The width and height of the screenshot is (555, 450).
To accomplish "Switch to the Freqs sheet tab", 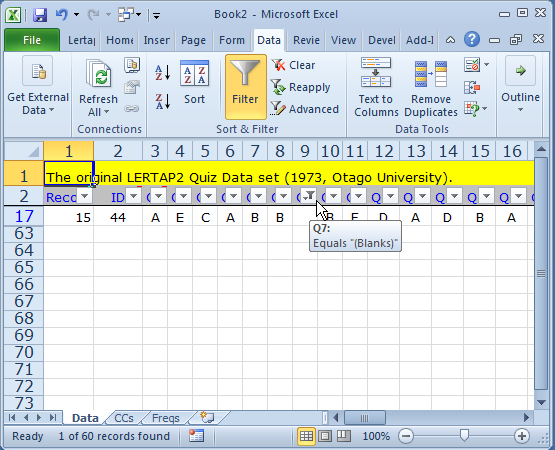I will click(166, 418).
